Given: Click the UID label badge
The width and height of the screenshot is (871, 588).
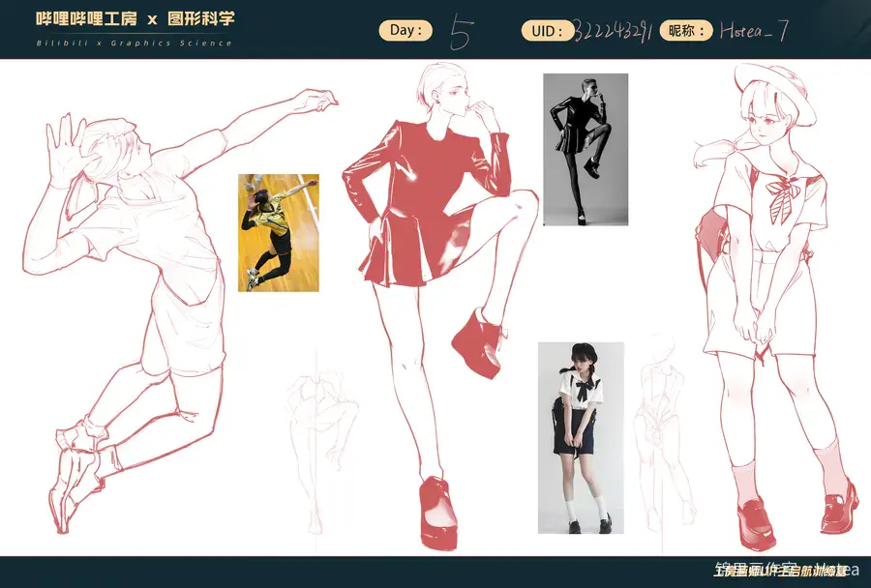Looking at the screenshot, I should [546, 31].
